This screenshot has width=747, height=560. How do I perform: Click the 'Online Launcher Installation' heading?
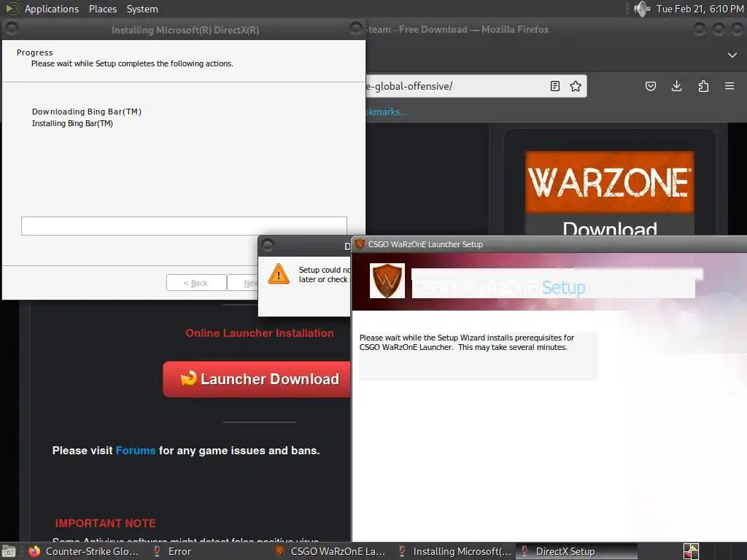(260, 332)
